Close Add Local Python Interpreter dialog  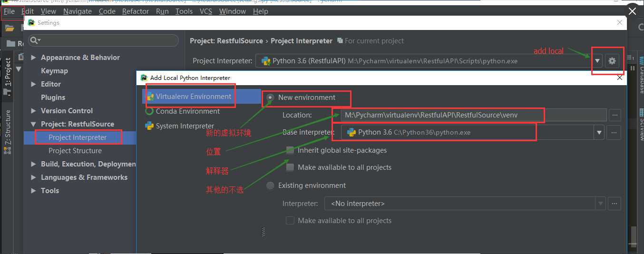click(x=619, y=78)
